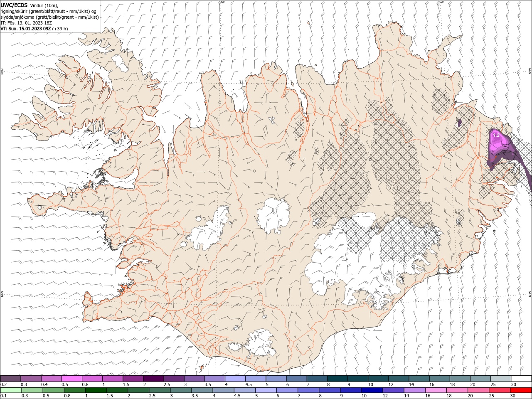Click the valid time 'VT: Sun. 15.01.2023 09Z' line
532x399 pixels.
(26, 29)
